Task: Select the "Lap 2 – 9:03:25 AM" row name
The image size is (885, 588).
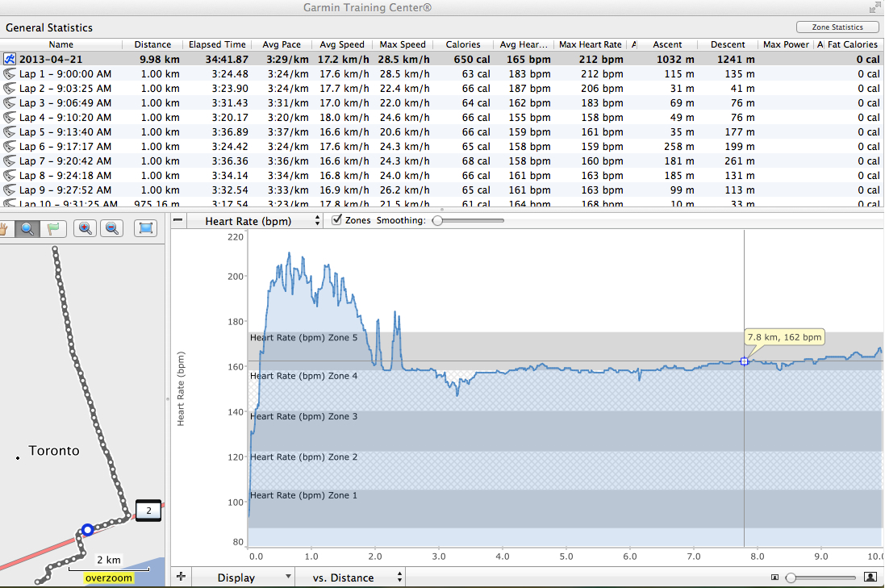Action: pyautogui.click(x=65, y=89)
